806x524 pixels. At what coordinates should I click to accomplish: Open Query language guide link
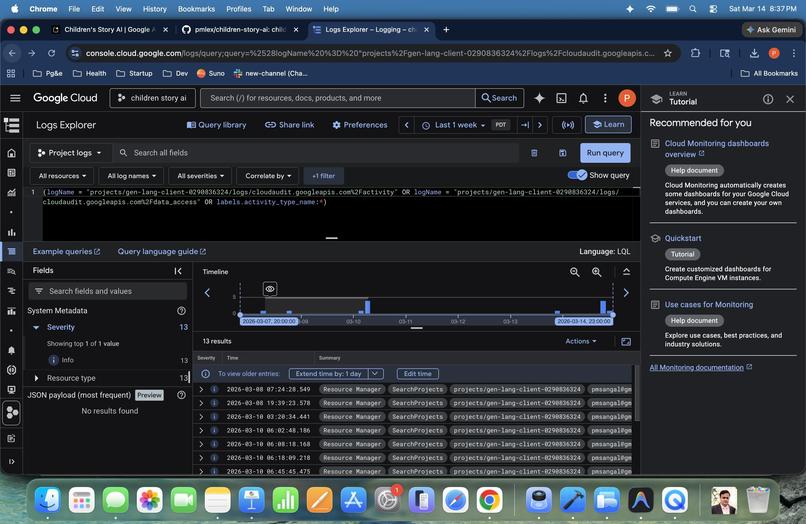[x=161, y=251]
